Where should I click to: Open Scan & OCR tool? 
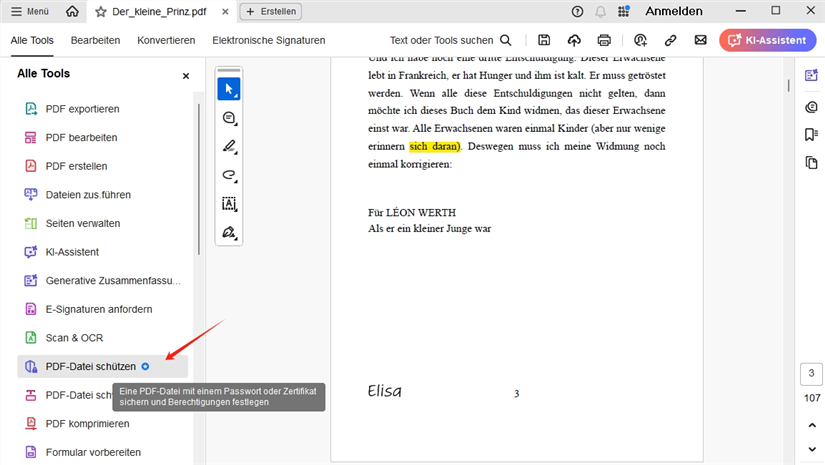tap(103, 338)
